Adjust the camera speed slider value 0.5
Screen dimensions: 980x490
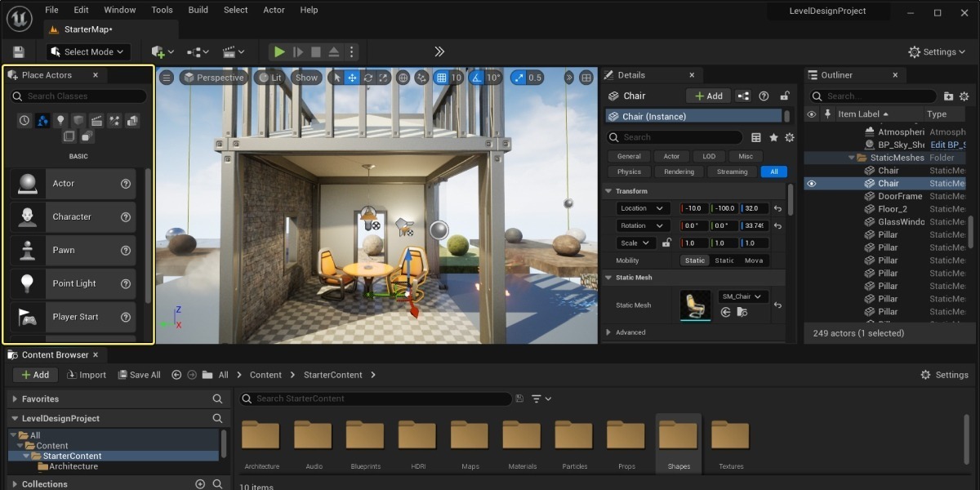(x=531, y=77)
